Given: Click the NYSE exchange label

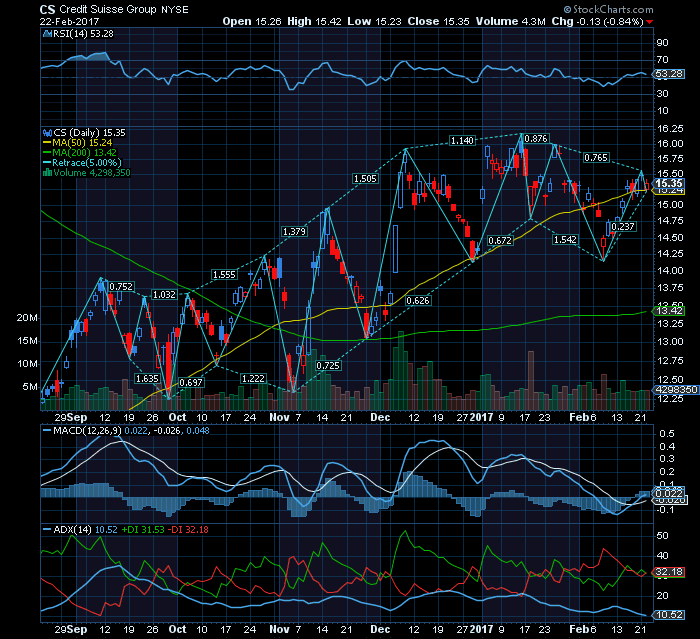Looking at the screenshot, I should coord(174,9).
